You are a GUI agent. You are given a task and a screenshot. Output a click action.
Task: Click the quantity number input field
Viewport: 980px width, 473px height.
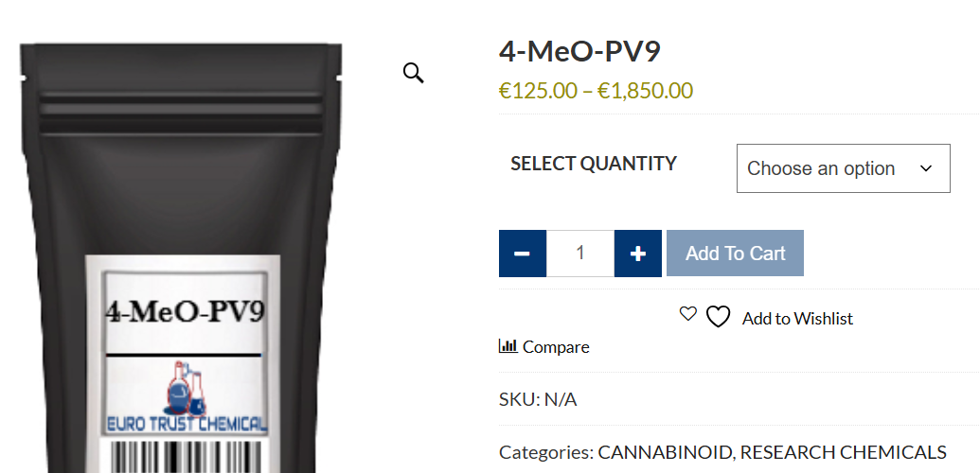click(x=580, y=254)
